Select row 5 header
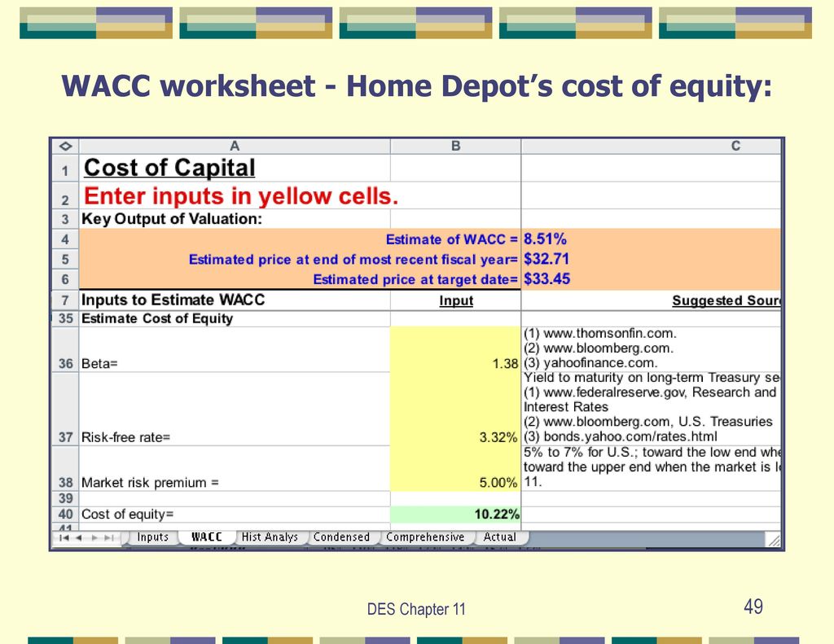This screenshot has height=644, width=834. [65, 260]
